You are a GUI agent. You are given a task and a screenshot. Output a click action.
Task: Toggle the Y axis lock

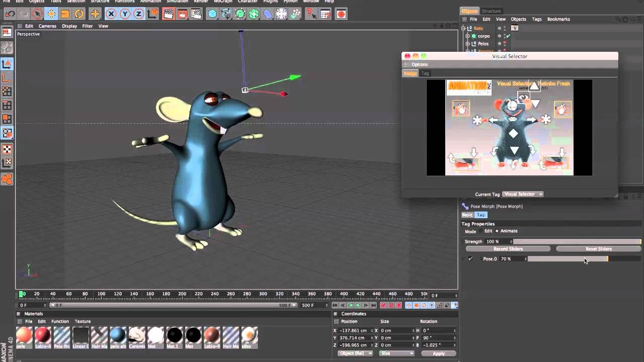(x=125, y=14)
